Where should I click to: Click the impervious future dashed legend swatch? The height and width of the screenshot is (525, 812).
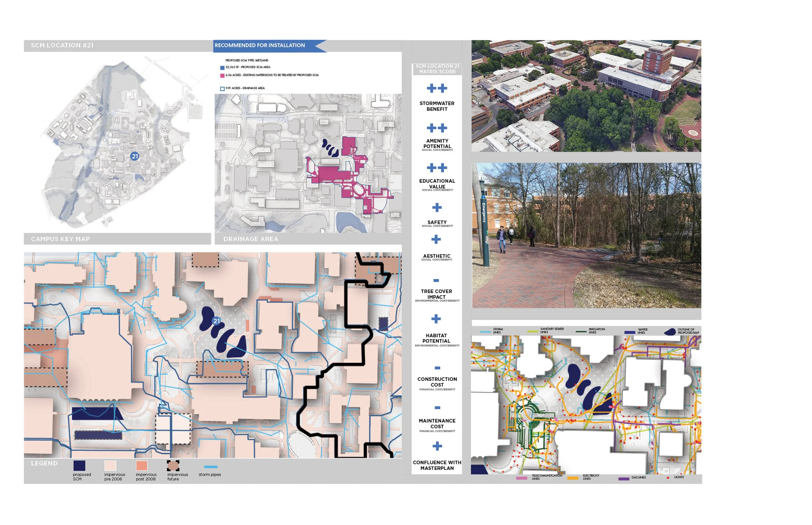[173, 466]
